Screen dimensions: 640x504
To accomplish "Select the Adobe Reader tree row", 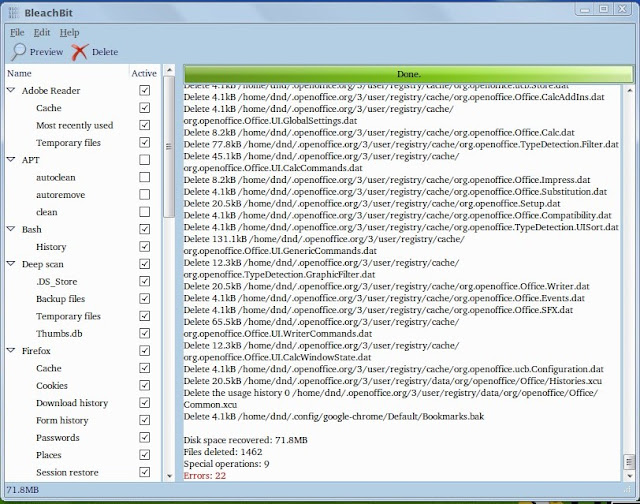I will [x=83, y=90].
